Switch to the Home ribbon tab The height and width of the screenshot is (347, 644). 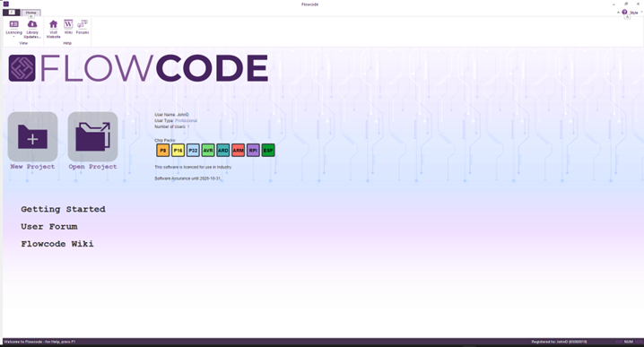(x=31, y=13)
